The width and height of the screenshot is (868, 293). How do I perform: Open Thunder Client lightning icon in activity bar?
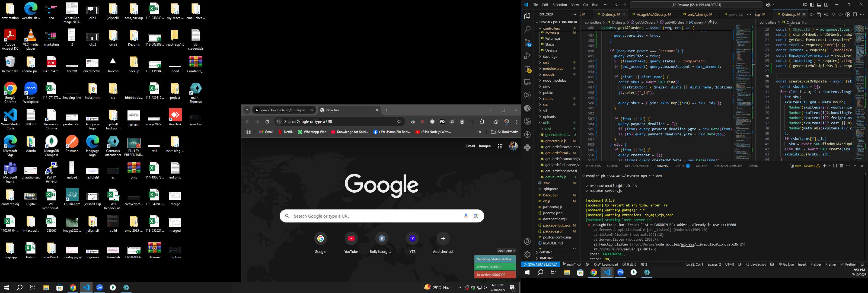527,135
